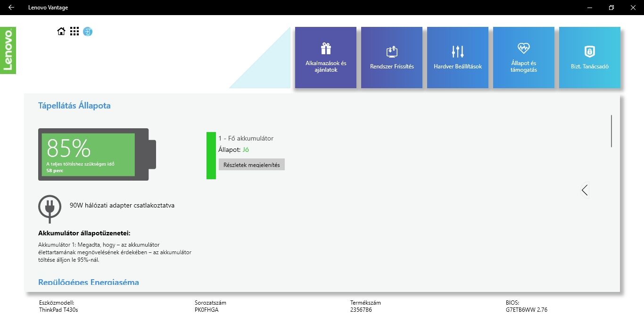Click Részletek megjelenítés button

[252, 165]
